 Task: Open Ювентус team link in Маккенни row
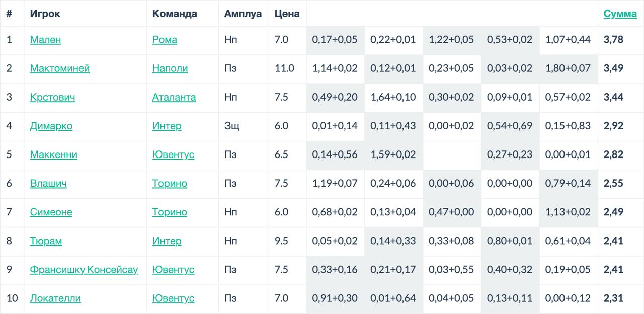pos(173,154)
